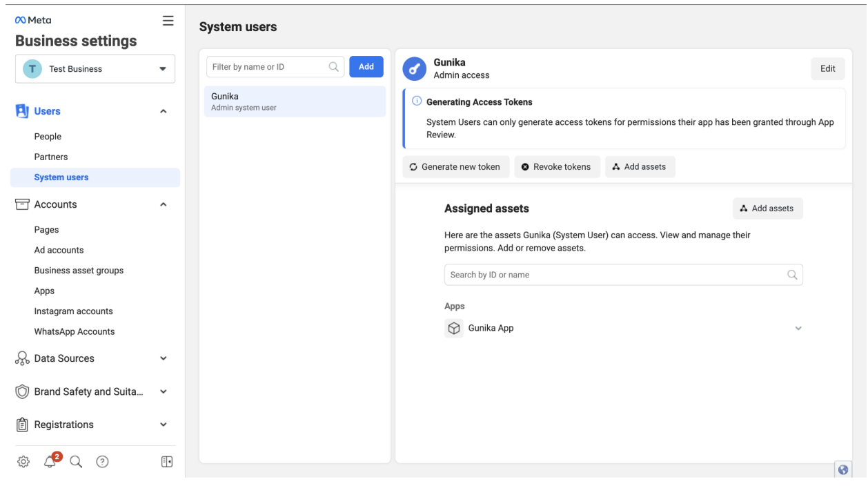Click Add assets beside Revoke tokens
This screenshot has width=868, height=486.
tap(640, 167)
